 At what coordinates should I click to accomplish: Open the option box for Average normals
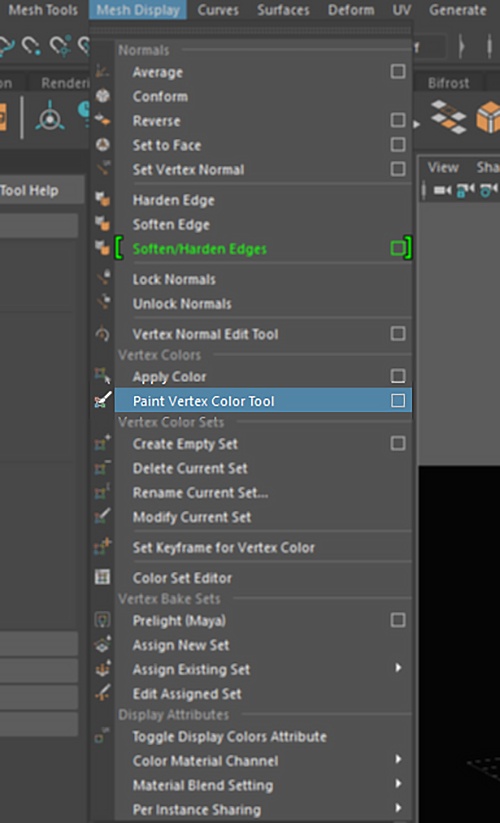click(x=398, y=71)
